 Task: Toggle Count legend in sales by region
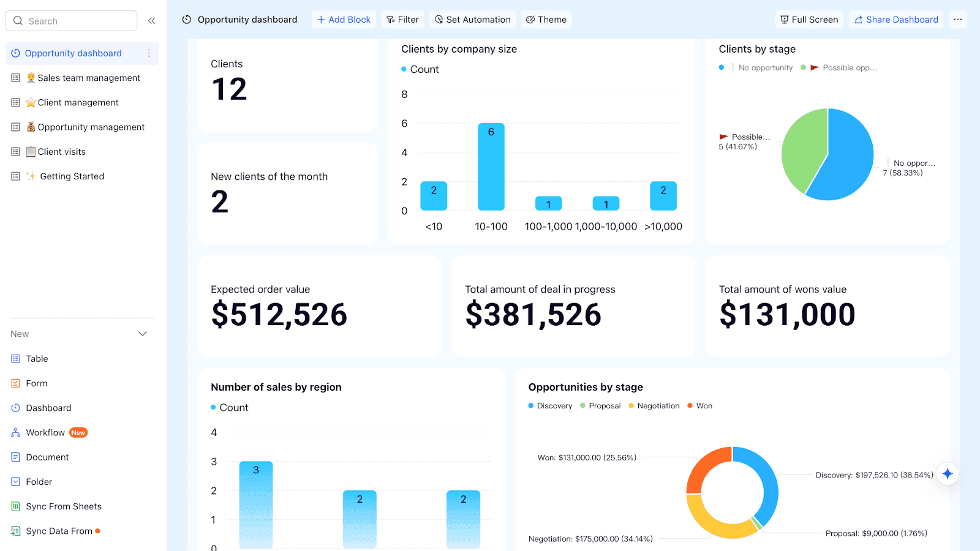(x=230, y=408)
